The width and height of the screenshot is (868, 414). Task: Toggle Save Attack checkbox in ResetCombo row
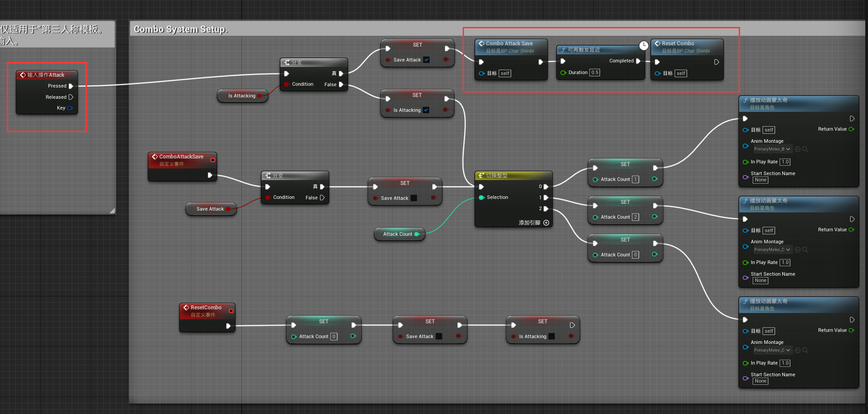coord(439,336)
